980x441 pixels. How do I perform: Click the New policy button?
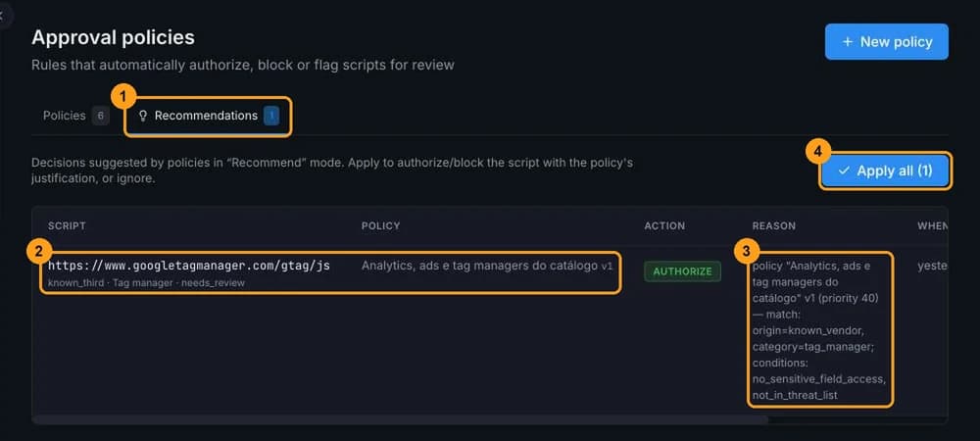click(x=886, y=42)
